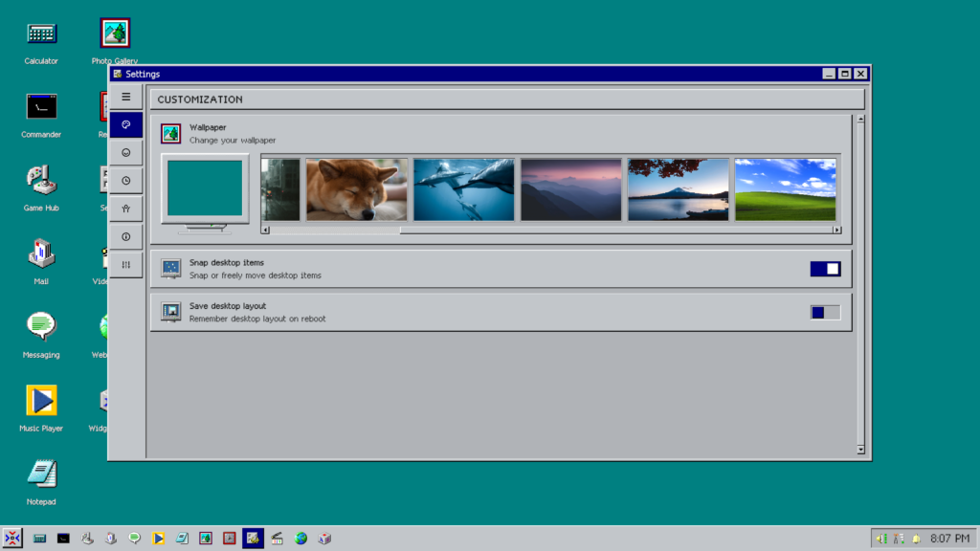
Task: Open Photo Gallery from the desktop
Action: click(x=114, y=32)
